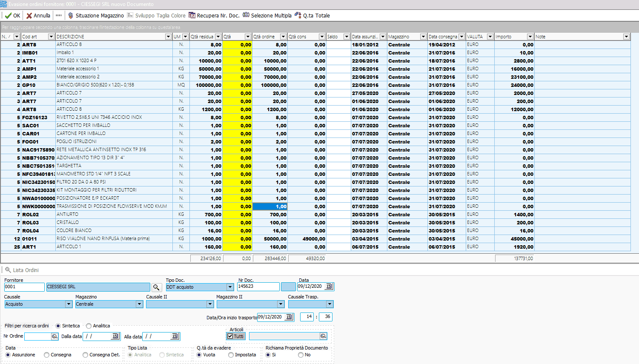
Task: Select Si for Richiama Proprietà Documento
Action: click(268, 355)
